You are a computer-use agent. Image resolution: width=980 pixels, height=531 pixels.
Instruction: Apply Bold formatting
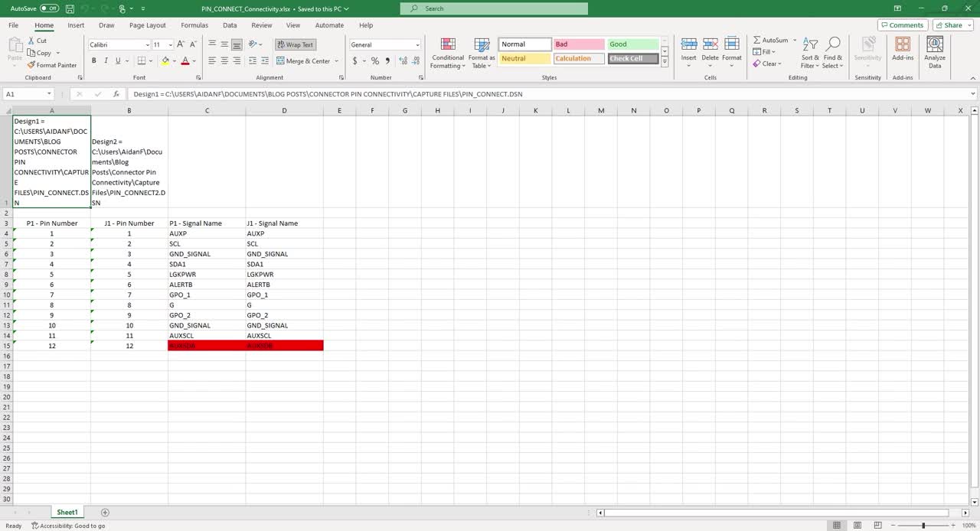click(94, 61)
